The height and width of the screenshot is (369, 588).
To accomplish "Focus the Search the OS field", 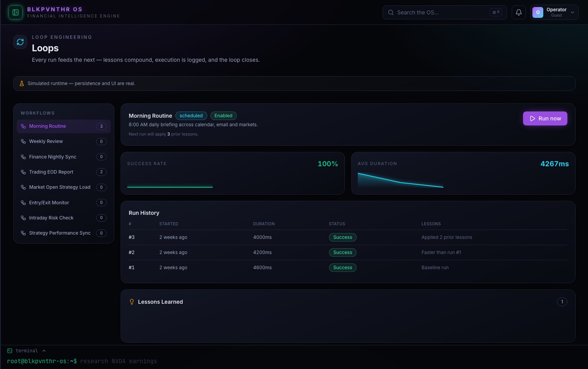I will click(x=444, y=12).
